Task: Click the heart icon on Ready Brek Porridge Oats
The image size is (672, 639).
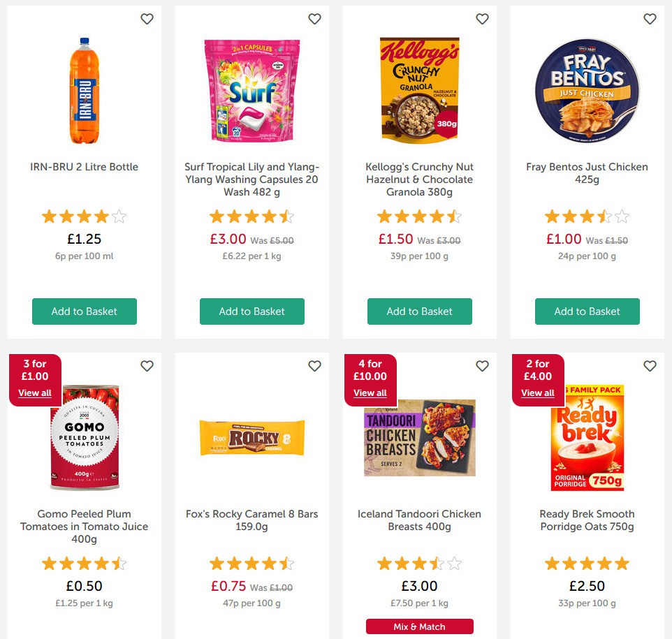Action: (x=650, y=366)
